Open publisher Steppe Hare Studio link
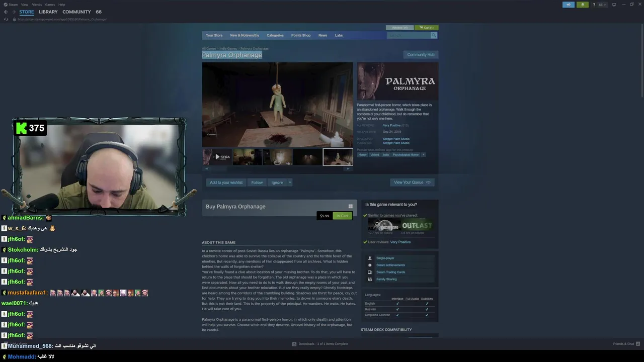 (x=396, y=143)
